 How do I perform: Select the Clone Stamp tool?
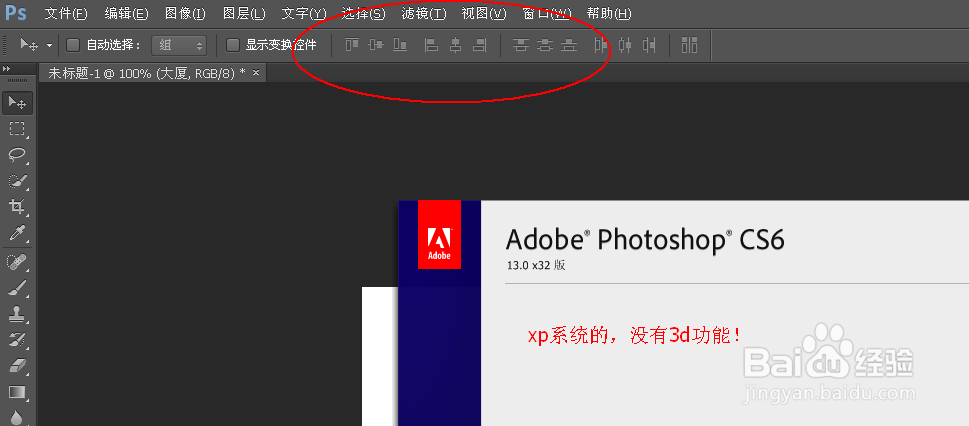click(x=17, y=313)
